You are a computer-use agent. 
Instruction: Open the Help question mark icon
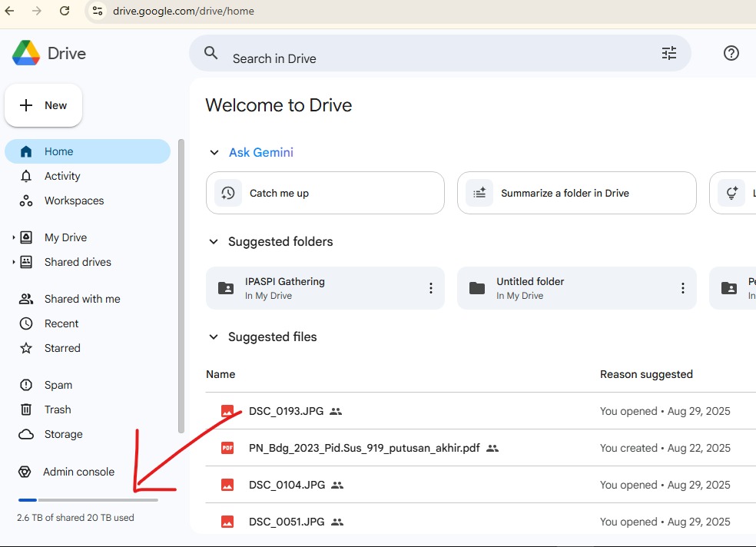731,53
